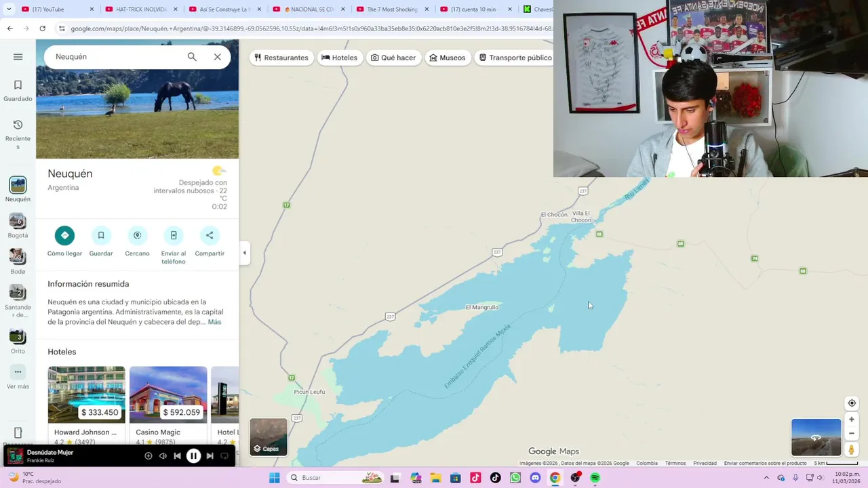868x488 pixels.
Task: Open the Casino Magic hotel card
Action: [168, 405]
